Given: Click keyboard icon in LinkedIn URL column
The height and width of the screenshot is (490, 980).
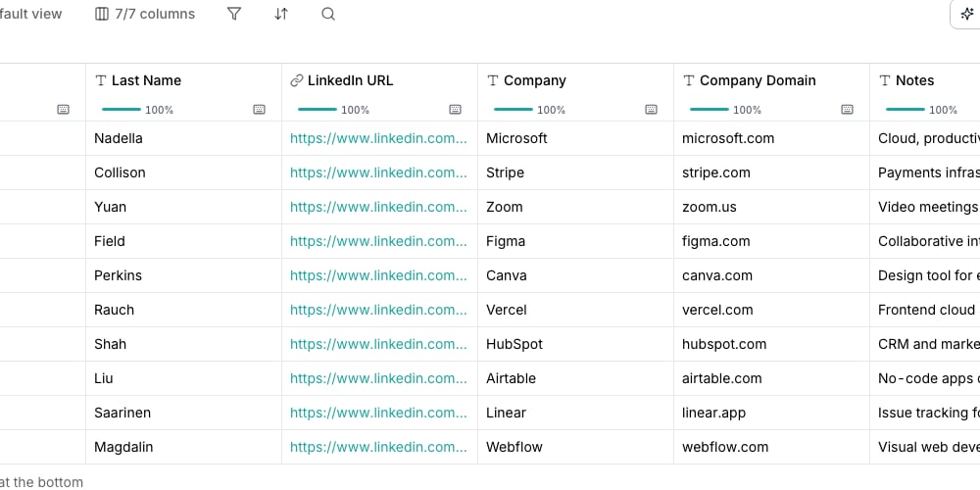Looking at the screenshot, I should 455,110.
